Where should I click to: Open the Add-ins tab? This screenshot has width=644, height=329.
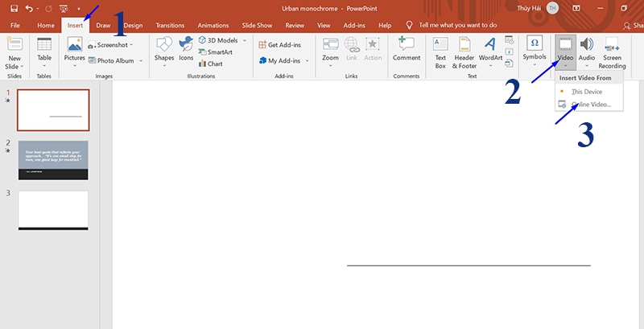click(354, 26)
